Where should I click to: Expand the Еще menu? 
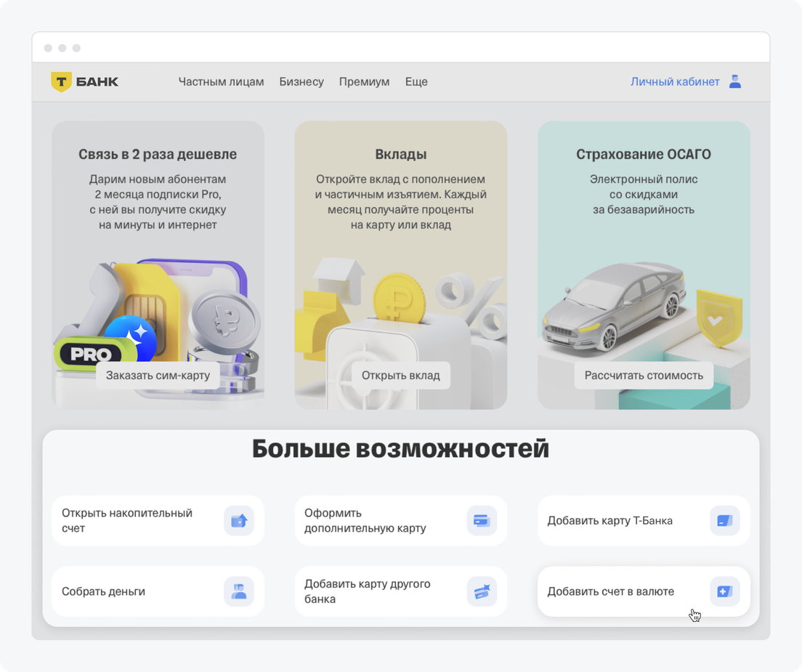pyautogui.click(x=416, y=82)
